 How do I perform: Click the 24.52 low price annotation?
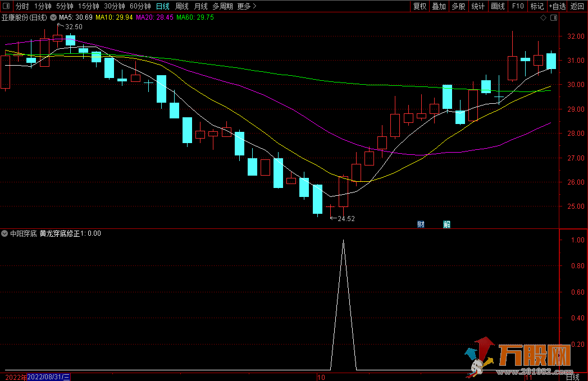point(346,219)
